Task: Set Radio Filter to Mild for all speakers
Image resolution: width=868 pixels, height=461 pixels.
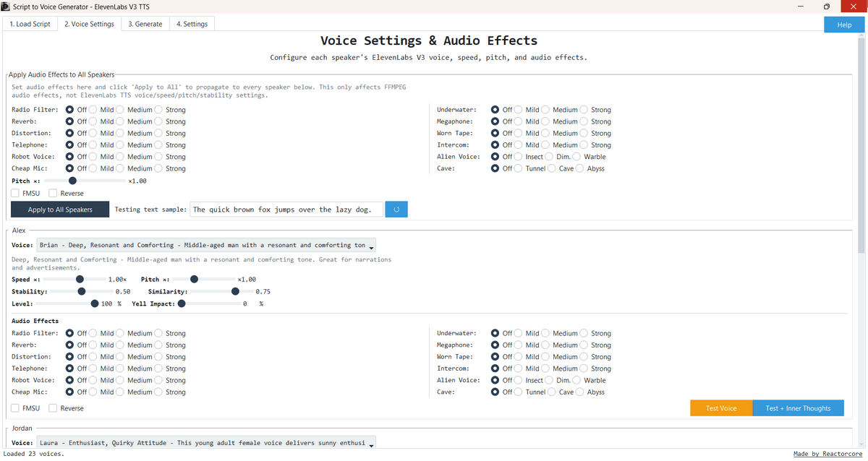Action: (93, 110)
